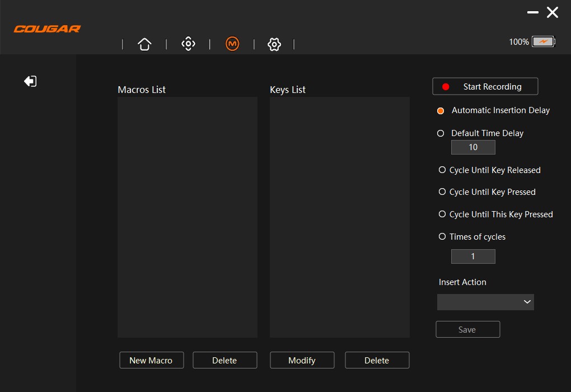Click Modify under the Keys List

(x=302, y=360)
